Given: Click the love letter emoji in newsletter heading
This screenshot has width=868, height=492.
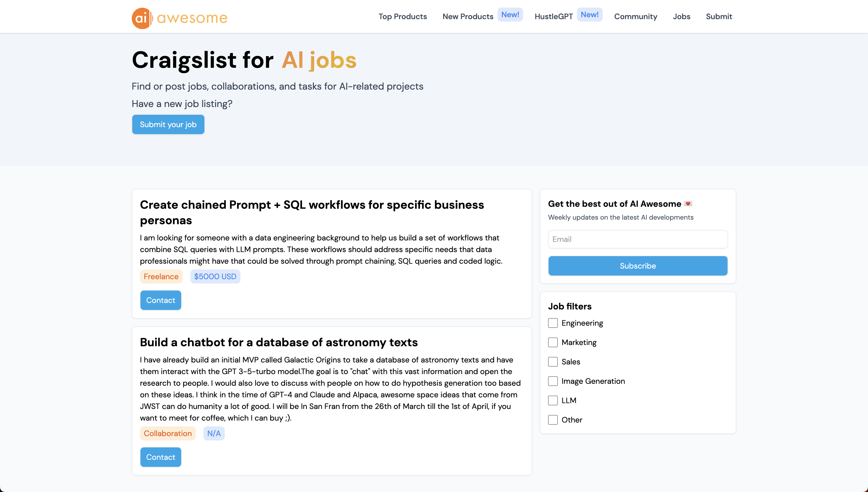Looking at the screenshot, I should [x=688, y=204].
